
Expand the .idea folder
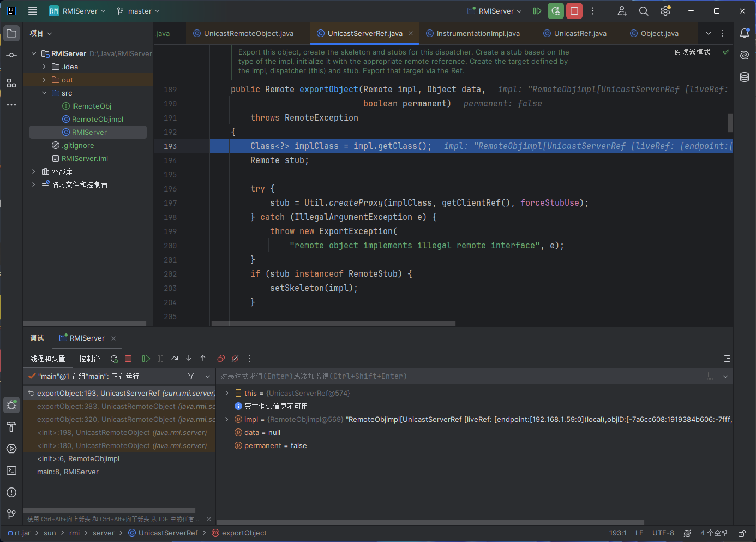tap(44, 67)
